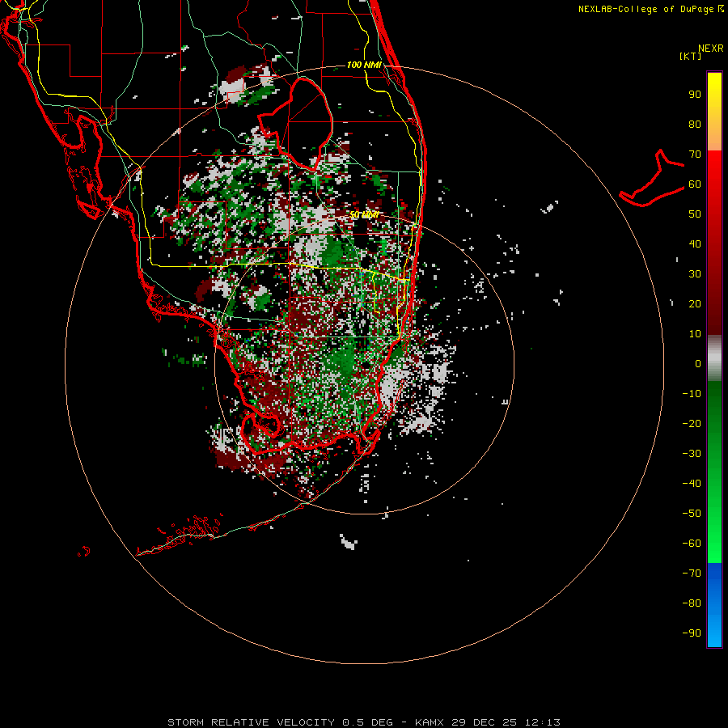The height and width of the screenshot is (728, 728).
Task: Select the -20 value on the velocity scale
Action: click(692, 423)
